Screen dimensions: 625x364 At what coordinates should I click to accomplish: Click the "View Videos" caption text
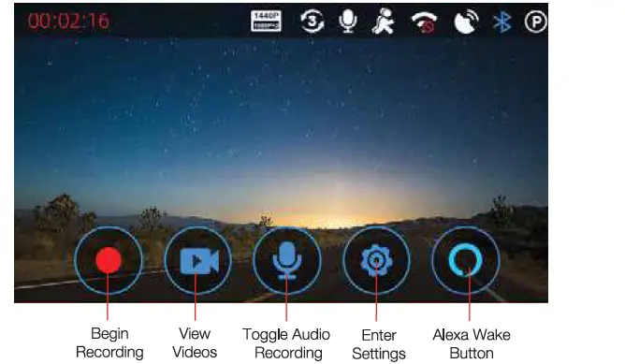195,342
